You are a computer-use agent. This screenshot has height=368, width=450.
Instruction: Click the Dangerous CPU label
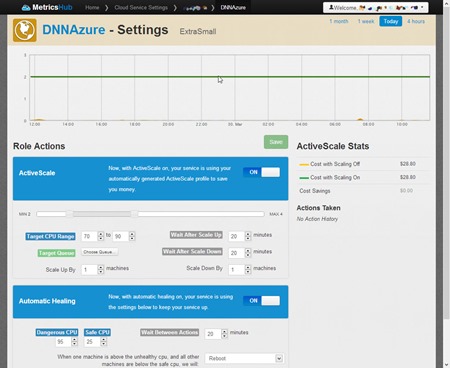click(x=57, y=332)
